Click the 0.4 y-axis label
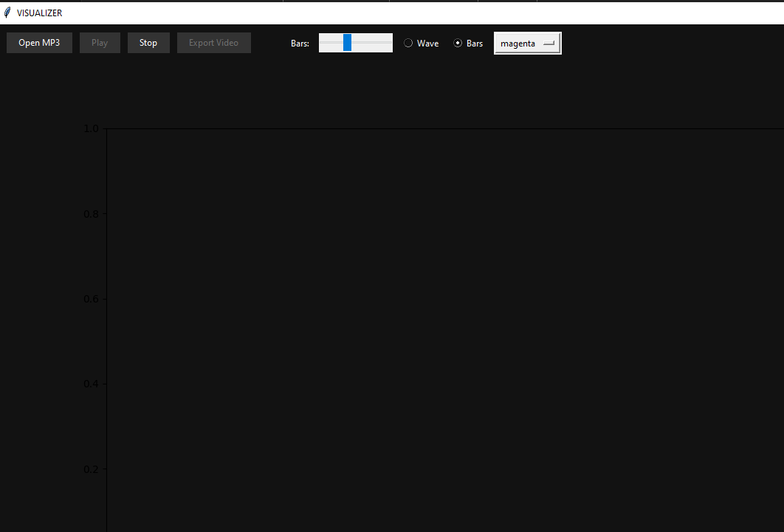 [91, 383]
